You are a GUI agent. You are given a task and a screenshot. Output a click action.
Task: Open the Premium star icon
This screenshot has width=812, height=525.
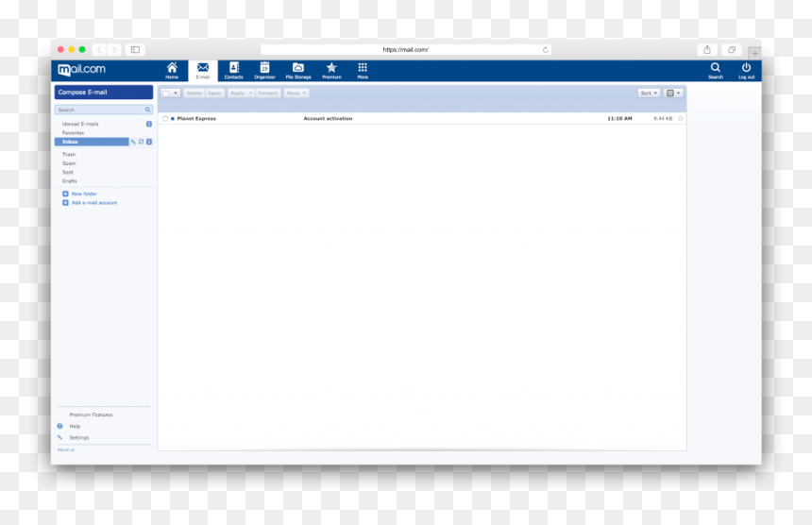[x=331, y=71]
